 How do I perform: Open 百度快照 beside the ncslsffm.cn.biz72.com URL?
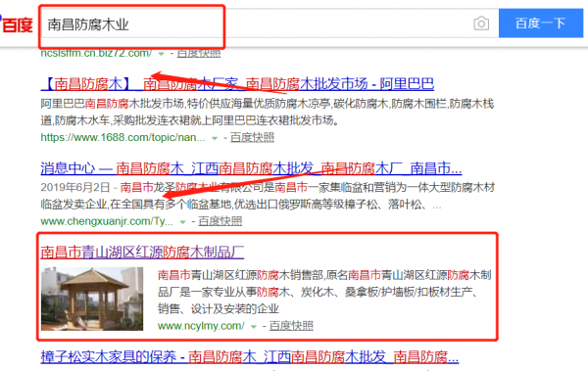click(x=199, y=53)
